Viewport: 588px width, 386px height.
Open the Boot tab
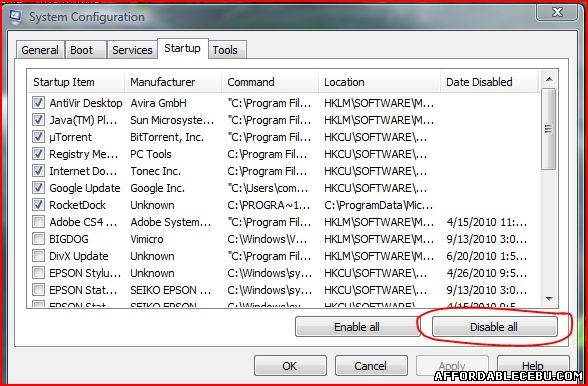coord(86,50)
